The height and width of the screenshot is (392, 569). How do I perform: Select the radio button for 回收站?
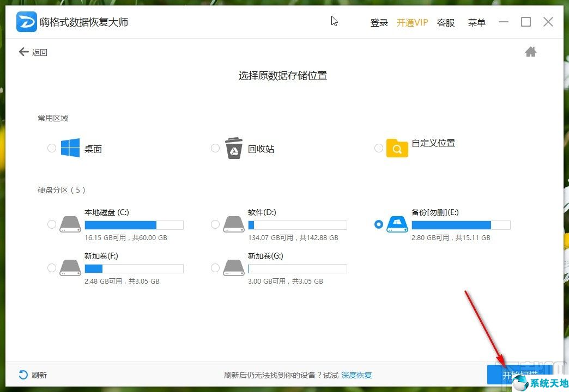click(x=215, y=148)
